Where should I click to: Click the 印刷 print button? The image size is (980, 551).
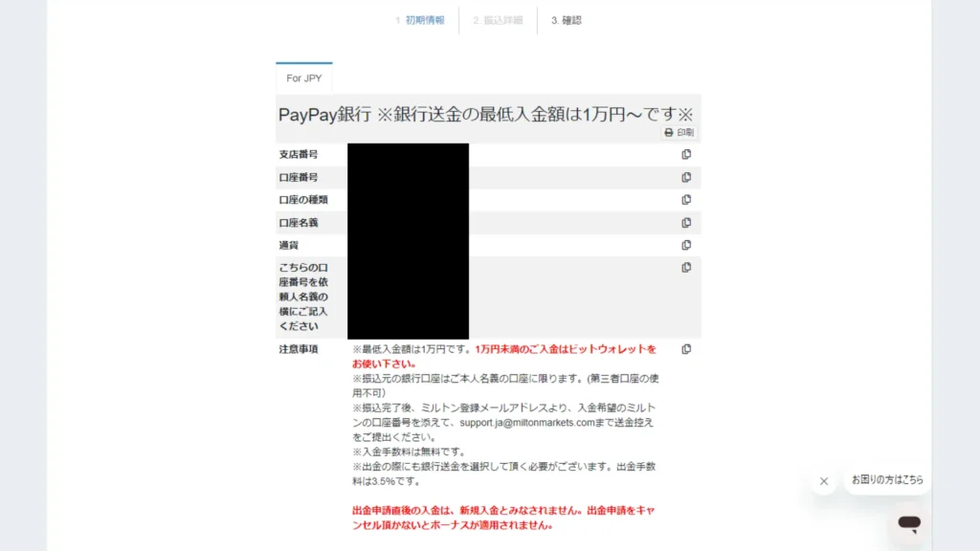679,132
